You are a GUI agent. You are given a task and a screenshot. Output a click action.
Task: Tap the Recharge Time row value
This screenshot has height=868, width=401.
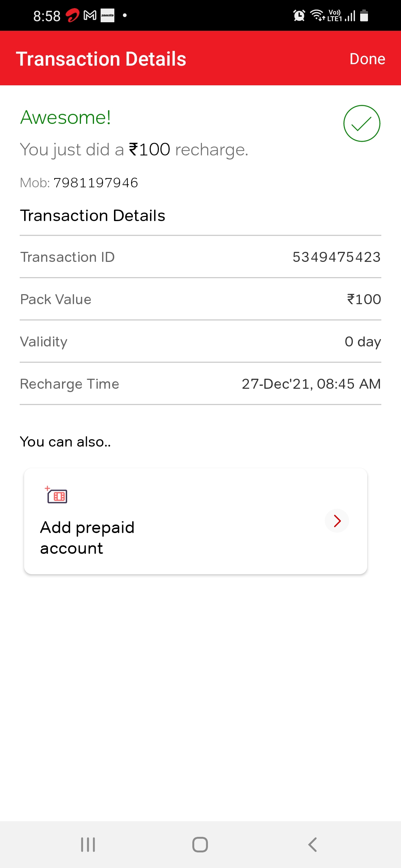click(x=311, y=384)
